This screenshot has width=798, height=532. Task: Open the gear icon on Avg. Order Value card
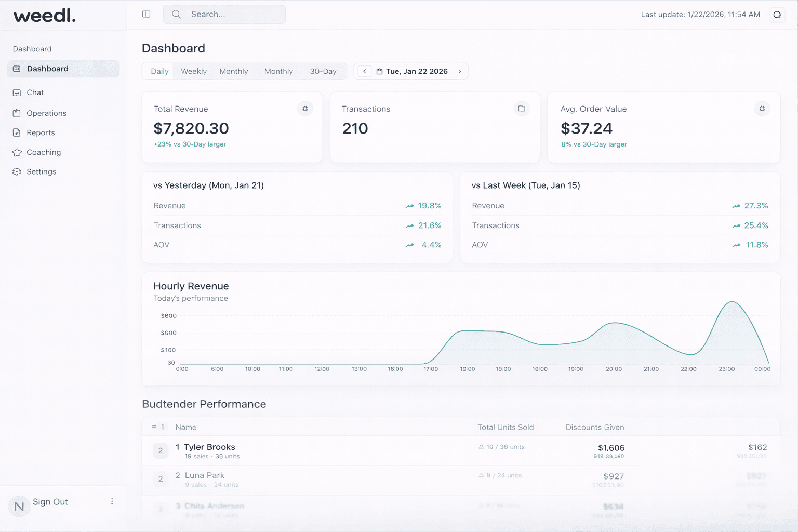point(762,109)
